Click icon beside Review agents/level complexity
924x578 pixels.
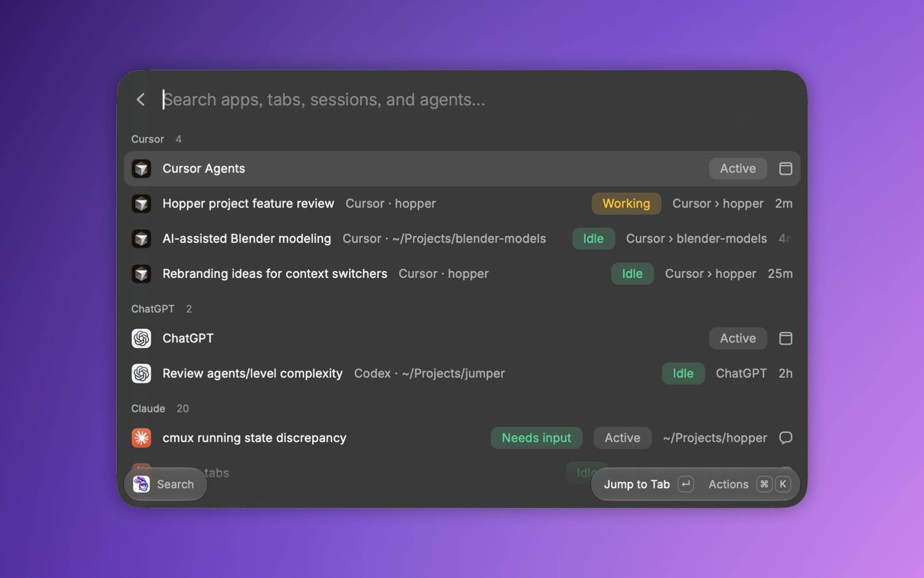pos(141,373)
